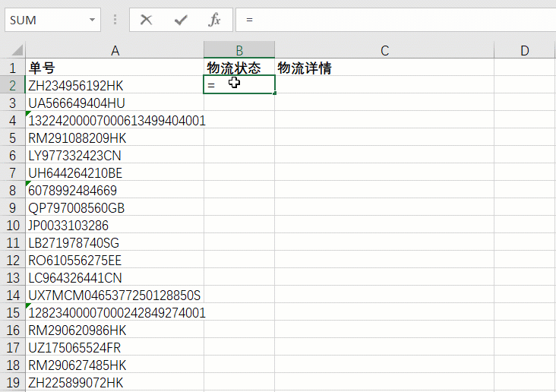Select cell RO610556275EE
This screenshot has width=556, height=392.
pos(115,260)
